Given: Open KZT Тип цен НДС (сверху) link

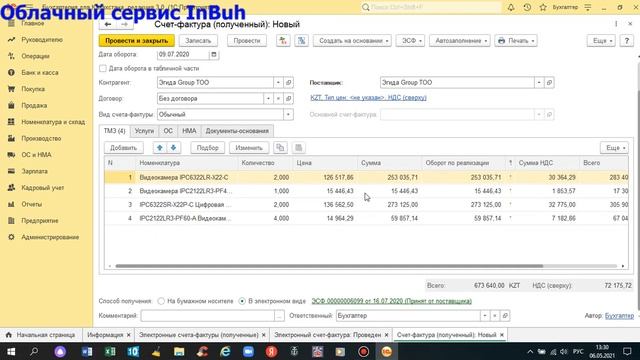Looking at the screenshot, I should [x=368, y=98].
